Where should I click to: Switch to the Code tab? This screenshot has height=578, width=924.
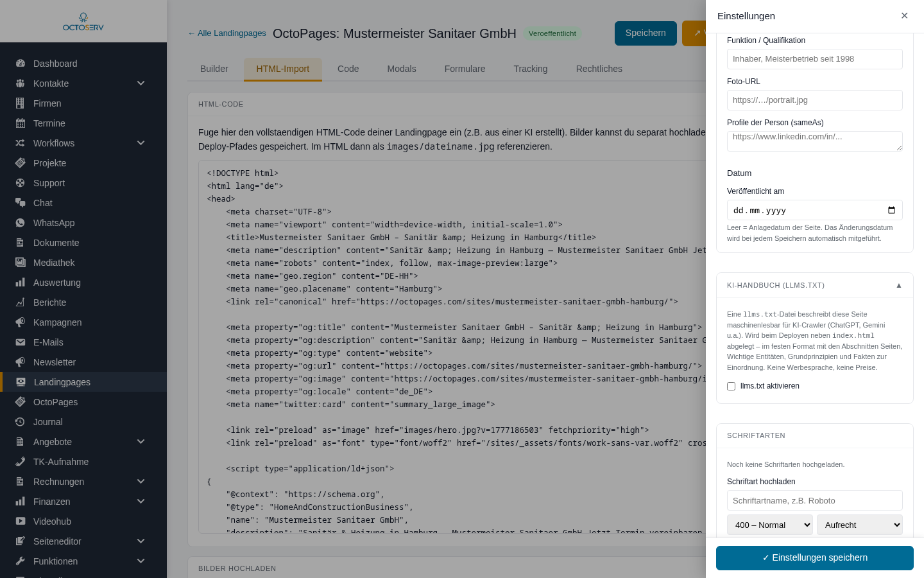tap(348, 69)
